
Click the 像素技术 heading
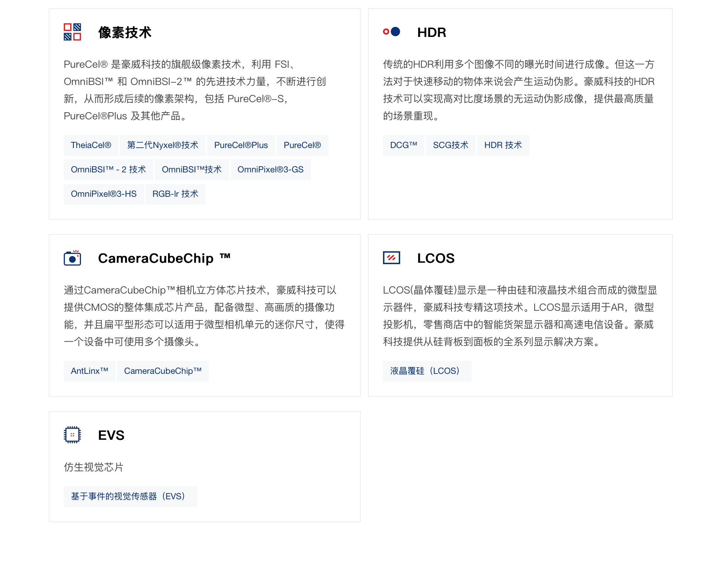pos(125,32)
